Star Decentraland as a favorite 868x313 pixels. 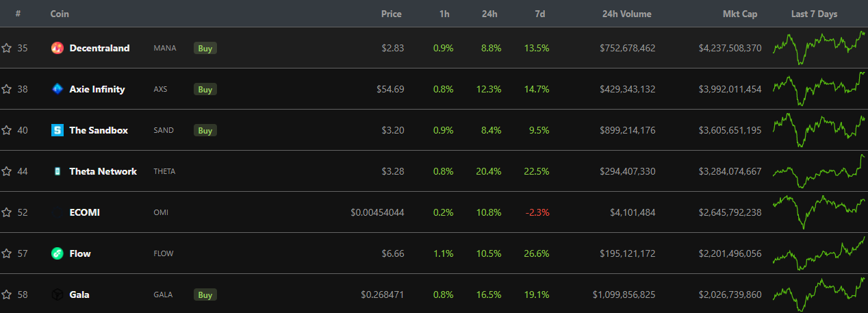(7, 48)
